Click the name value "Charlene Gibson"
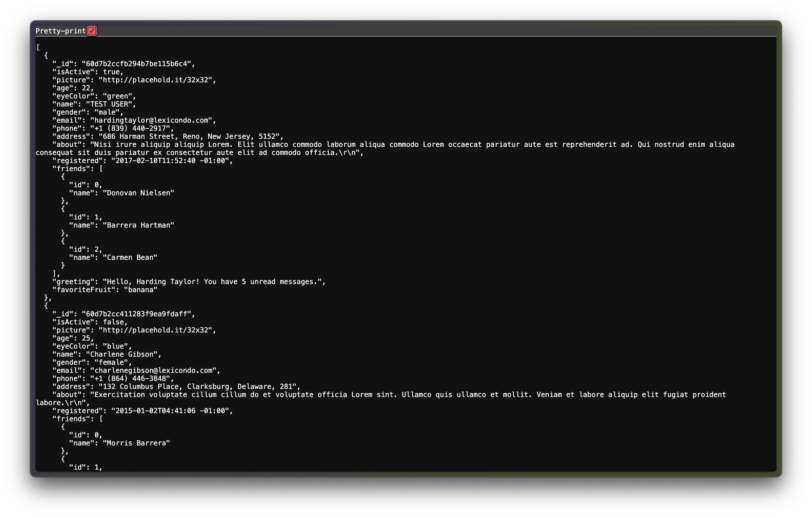Screen dimensions: 812x517 click(x=122, y=355)
